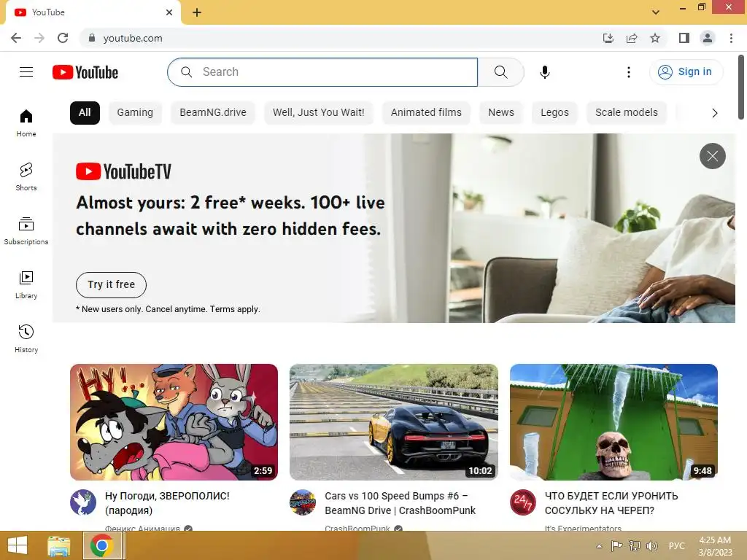Open Library in the sidebar
Image resolution: width=747 pixels, height=560 pixels.
[x=26, y=285]
